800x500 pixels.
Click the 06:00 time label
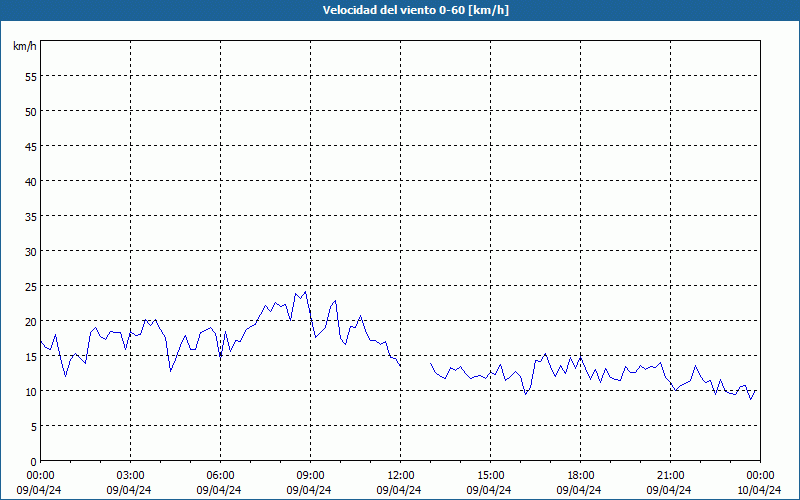pos(220,476)
